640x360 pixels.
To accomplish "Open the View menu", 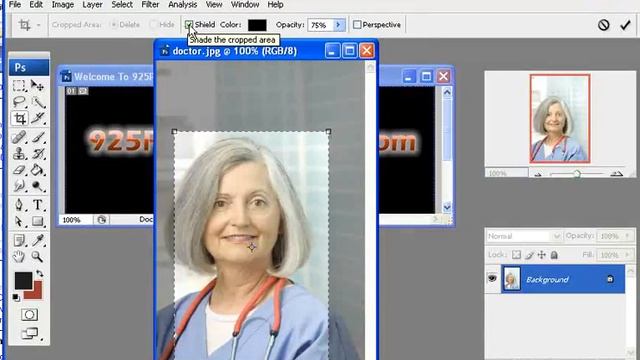I will tap(214, 5).
